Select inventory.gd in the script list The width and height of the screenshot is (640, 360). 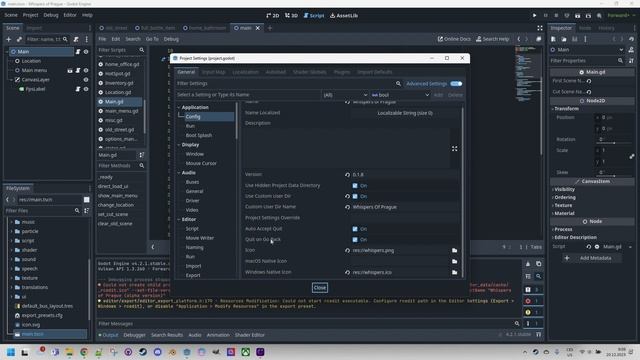click(120, 83)
